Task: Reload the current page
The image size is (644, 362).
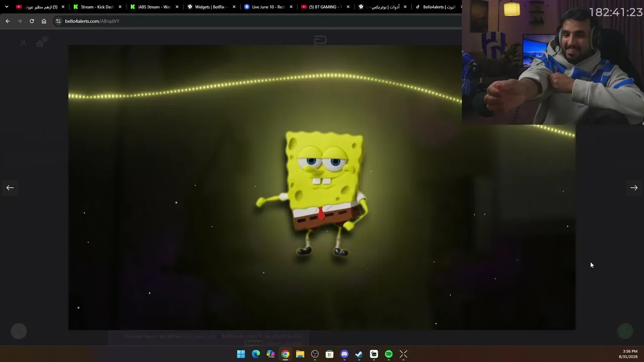Action: point(32,21)
